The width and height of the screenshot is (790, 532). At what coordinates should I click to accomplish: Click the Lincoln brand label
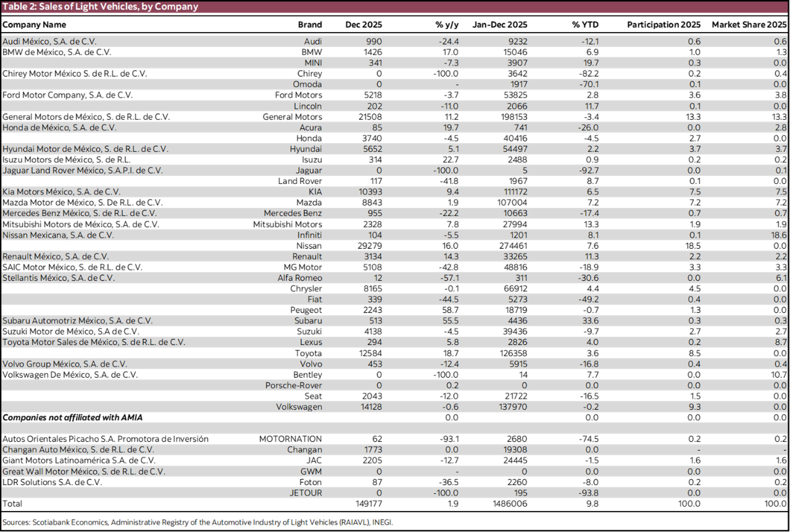click(x=307, y=106)
